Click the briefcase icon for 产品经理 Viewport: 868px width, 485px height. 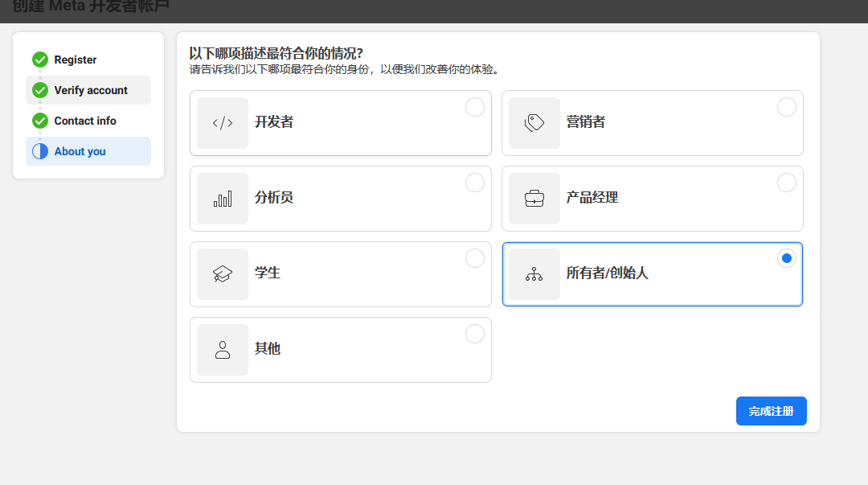tap(534, 199)
